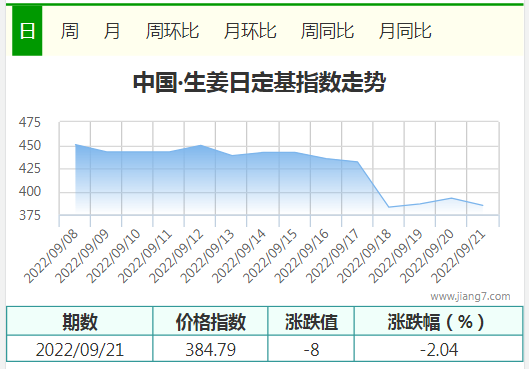Click the chart's final data point on 09/21
The image size is (529, 369).
pyautogui.click(x=482, y=205)
